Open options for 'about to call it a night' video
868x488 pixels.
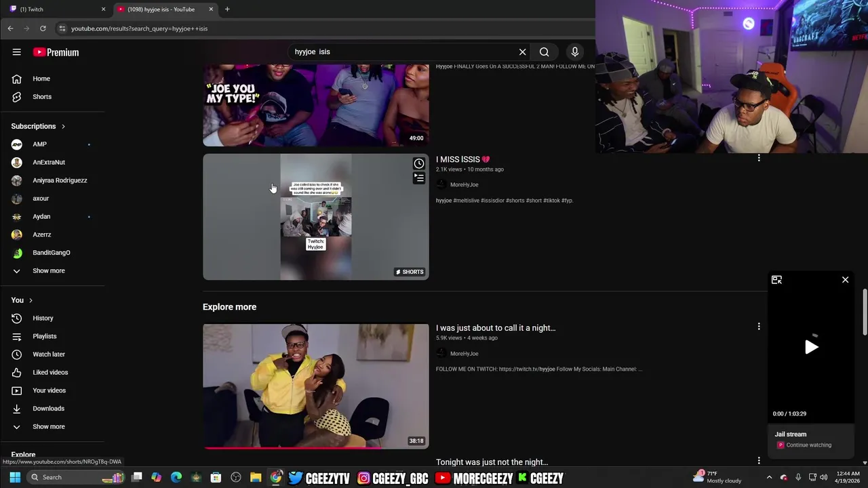(759, 327)
